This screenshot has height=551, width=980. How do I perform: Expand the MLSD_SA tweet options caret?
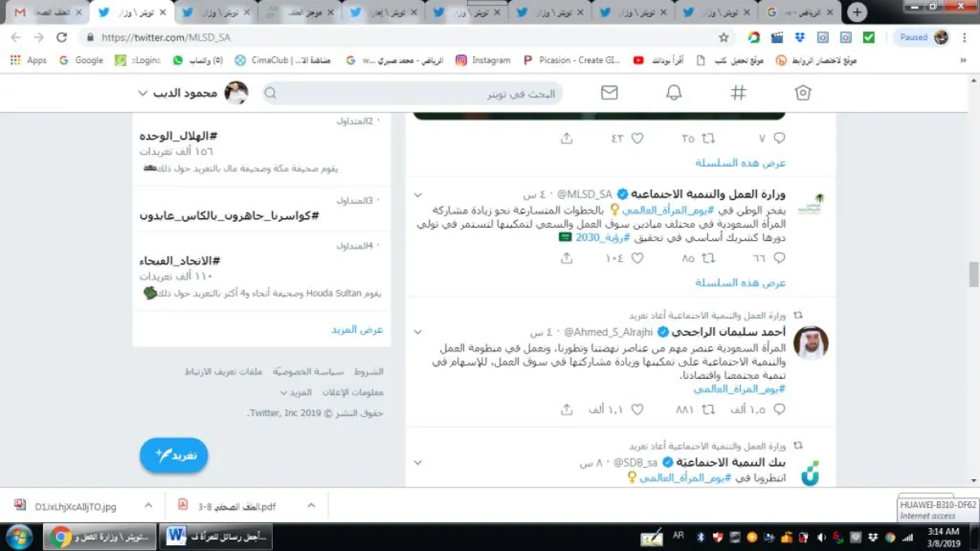coord(418,195)
